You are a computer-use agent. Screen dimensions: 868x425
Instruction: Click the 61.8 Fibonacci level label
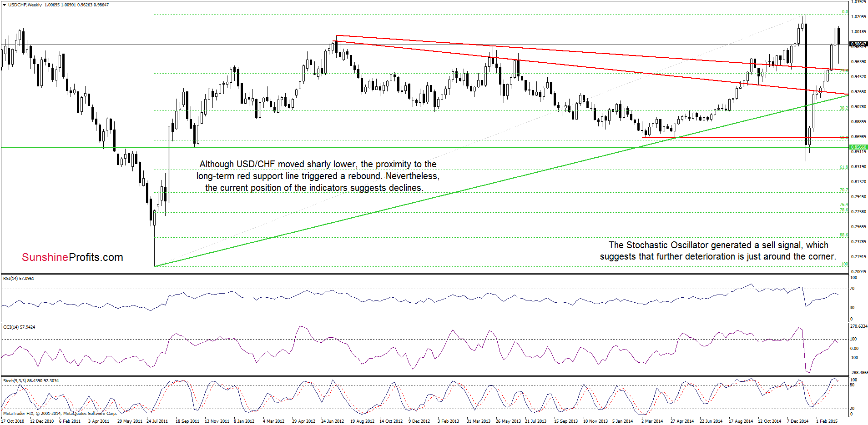click(844, 167)
